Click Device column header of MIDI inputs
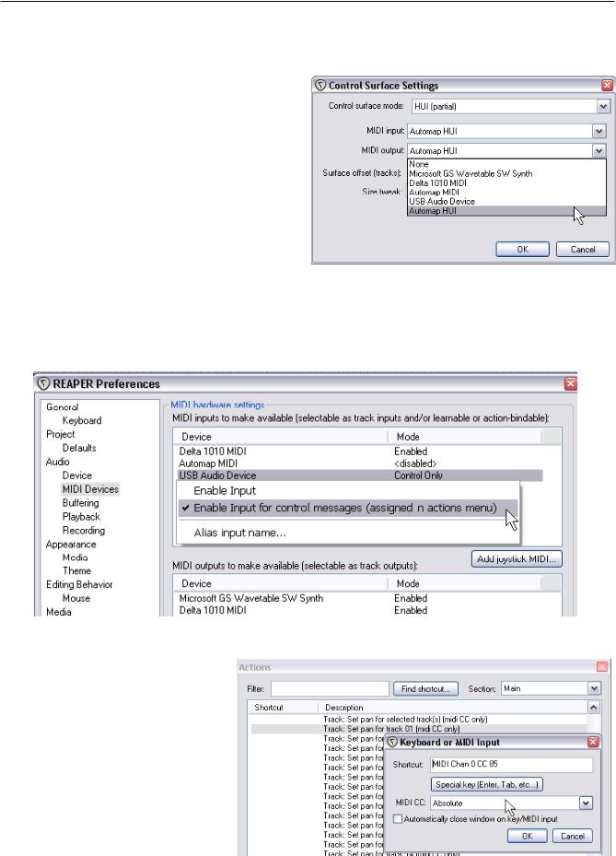Image resolution: width=616 pixels, height=856 pixels. pos(281,437)
